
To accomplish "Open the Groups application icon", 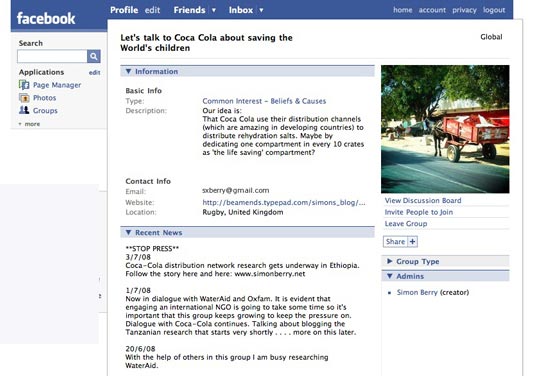I will click(x=24, y=110).
